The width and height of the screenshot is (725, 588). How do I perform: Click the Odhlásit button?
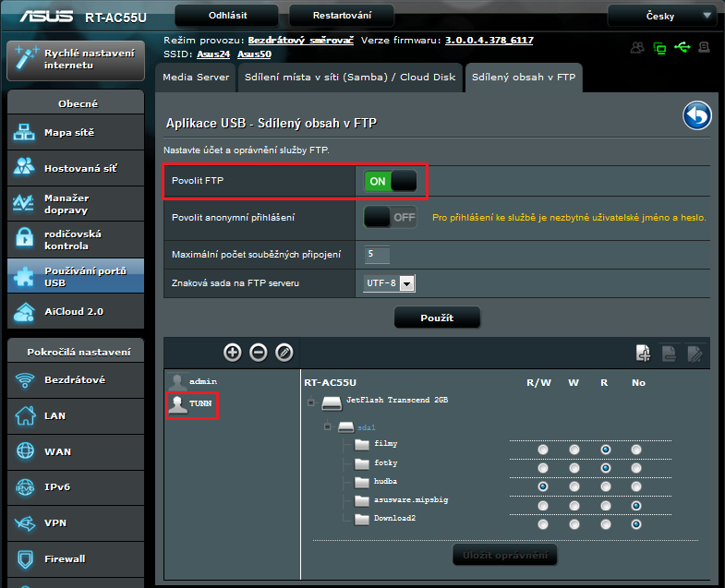(226, 16)
